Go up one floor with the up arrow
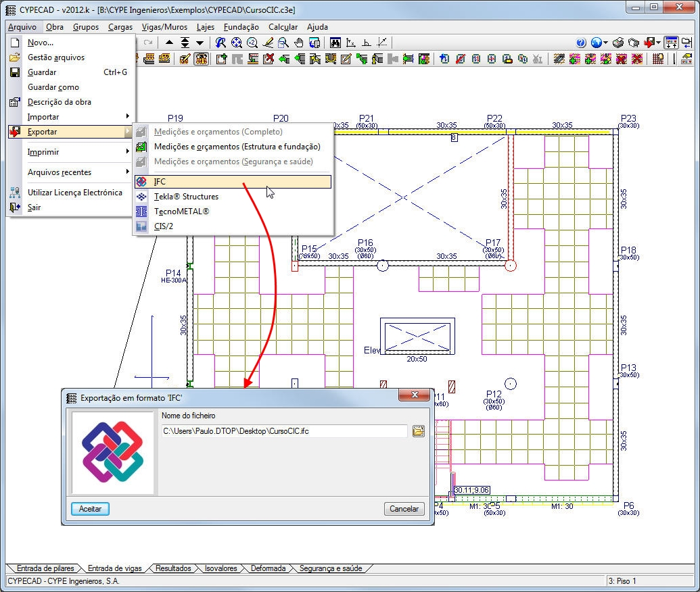Image resolution: width=700 pixels, height=592 pixels. pyautogui.click(x=169, y=43)
